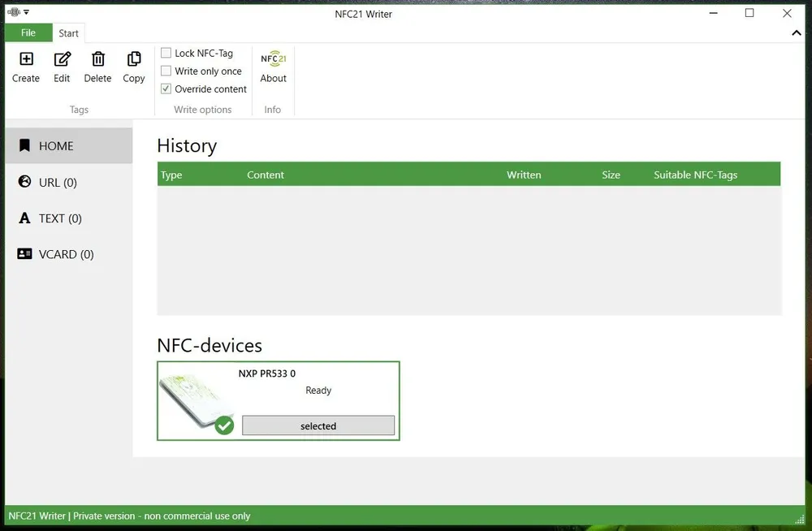Viewport: 812px width, 531px height.
Task: Open the File menu
Action: (x=28, y=32)
